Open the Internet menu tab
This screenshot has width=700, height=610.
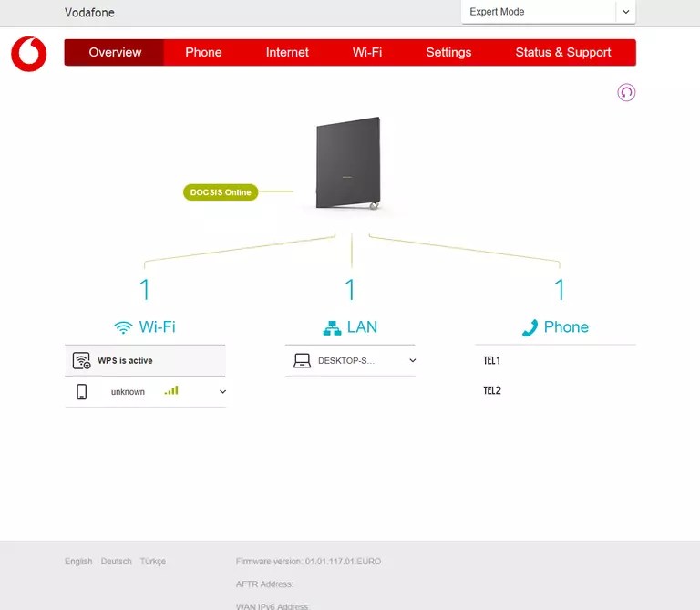(x=287, y=52)
